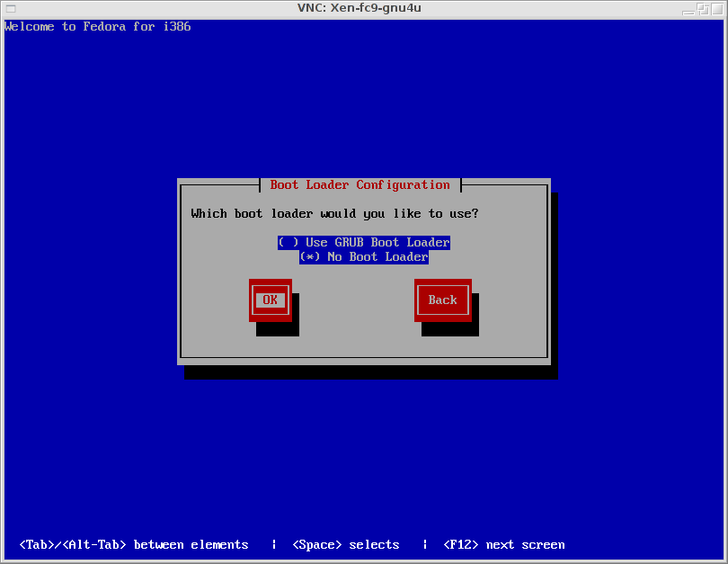The width and height of the screenshot is (728, 564).
Task: Open the VNC window menu icon in title bar
Action: pyautogui.click(x=11, y=8)
